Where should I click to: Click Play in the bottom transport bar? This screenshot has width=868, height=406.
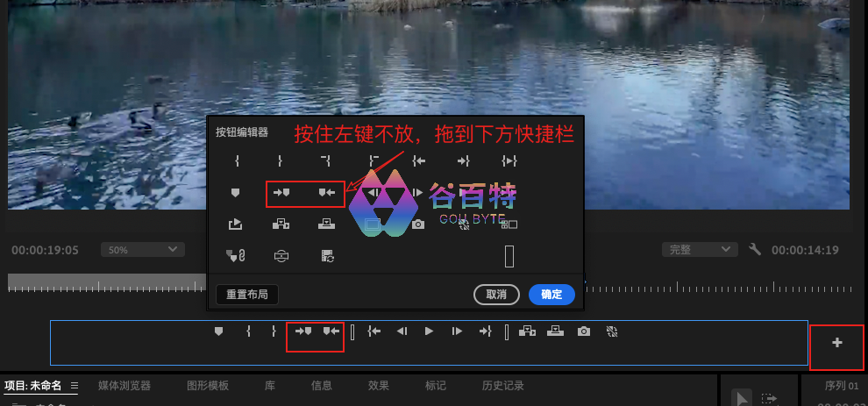click(429, 331)
